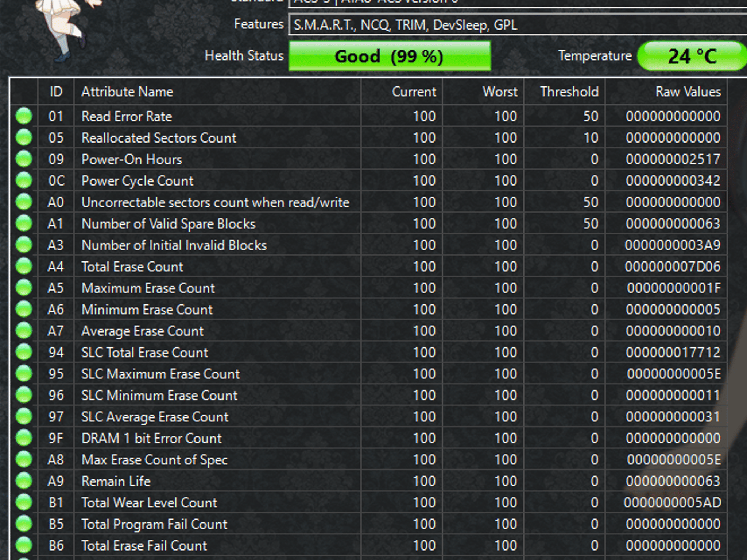Click the green circle next to Reallocated Sectors Count
This screenshot has width=747, height=560.
(24, 137)
